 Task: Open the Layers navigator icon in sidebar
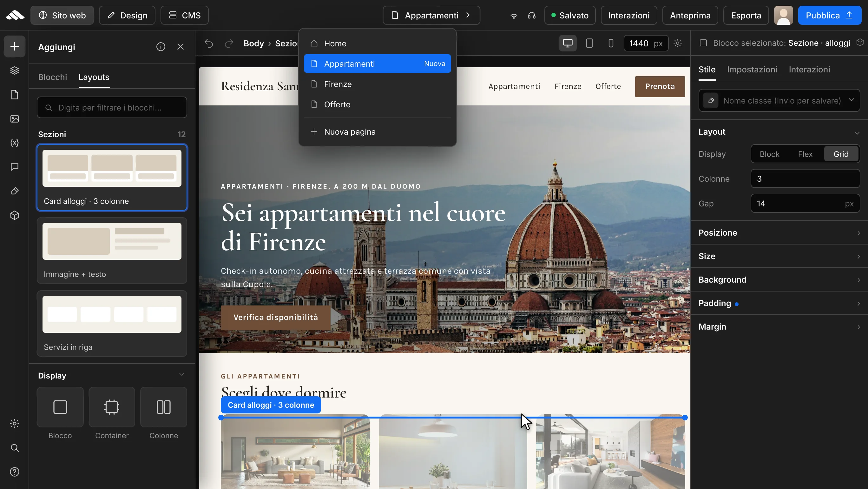[x=15, y=70]
